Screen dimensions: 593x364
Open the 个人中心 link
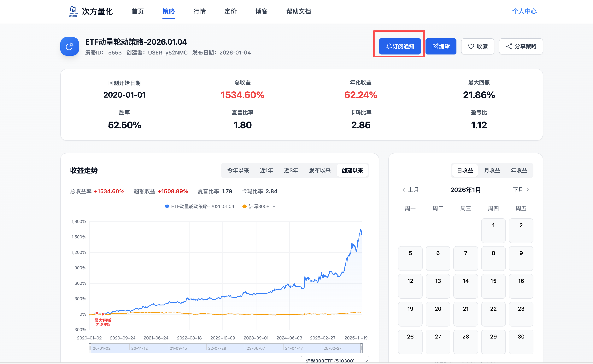(524, 11)
